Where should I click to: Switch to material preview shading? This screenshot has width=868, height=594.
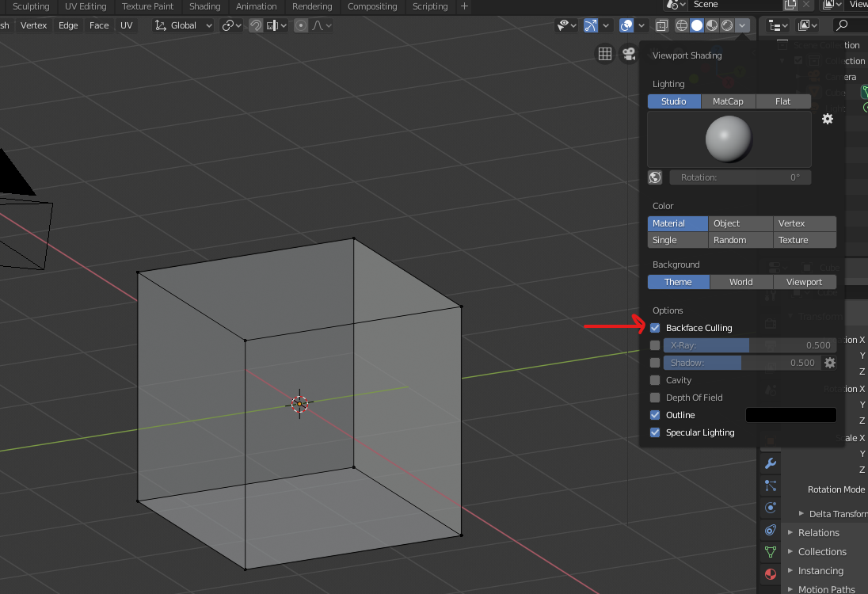[x=712, y=25]
